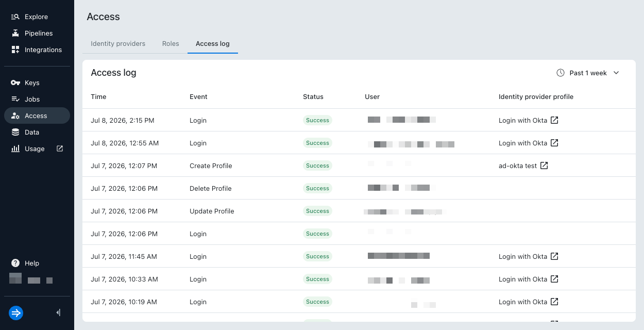This screenshot has width=644, height=330.
Task: Click Login with Okta on Jul 8 2:15 PM row
Action: [523, 120]
